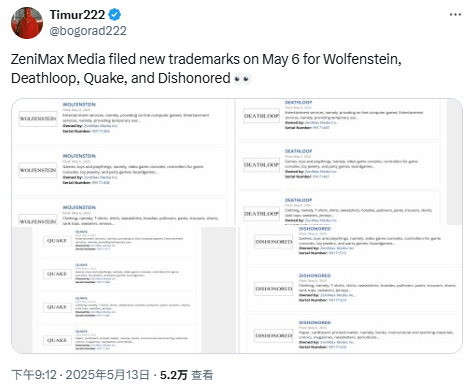Viewport: 471px width, 392px height.
Task: Click the 5.2万 查看 view count
Action: [186, 375]
